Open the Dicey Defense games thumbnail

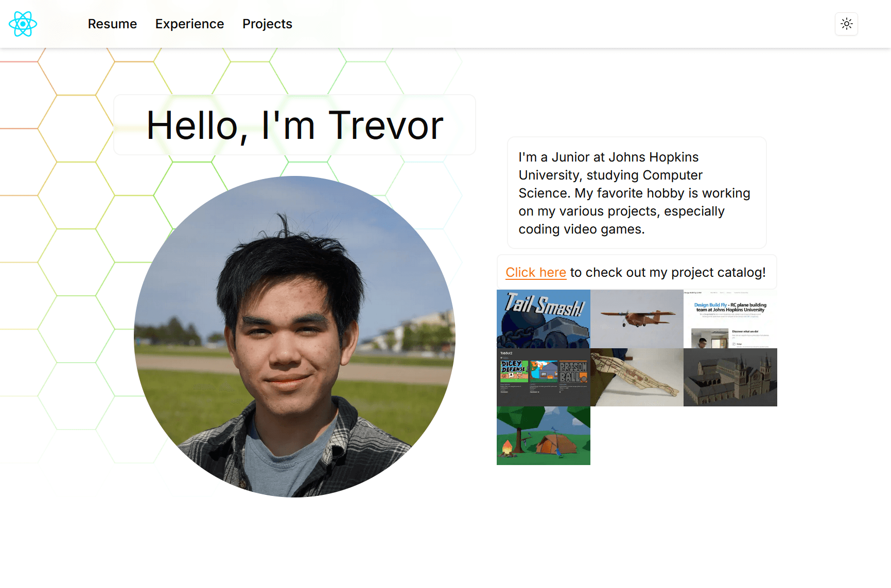pyautogui.click(x=544, y=377)
